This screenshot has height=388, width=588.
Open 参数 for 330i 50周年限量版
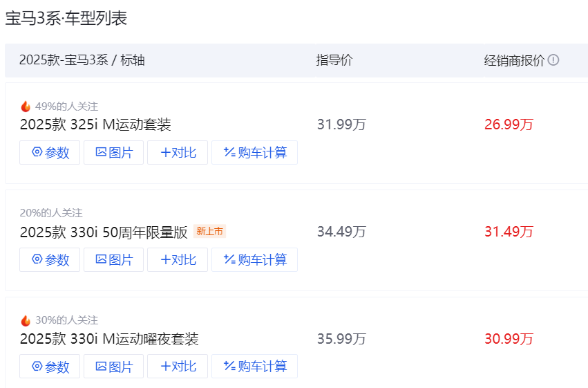[50, 259]
